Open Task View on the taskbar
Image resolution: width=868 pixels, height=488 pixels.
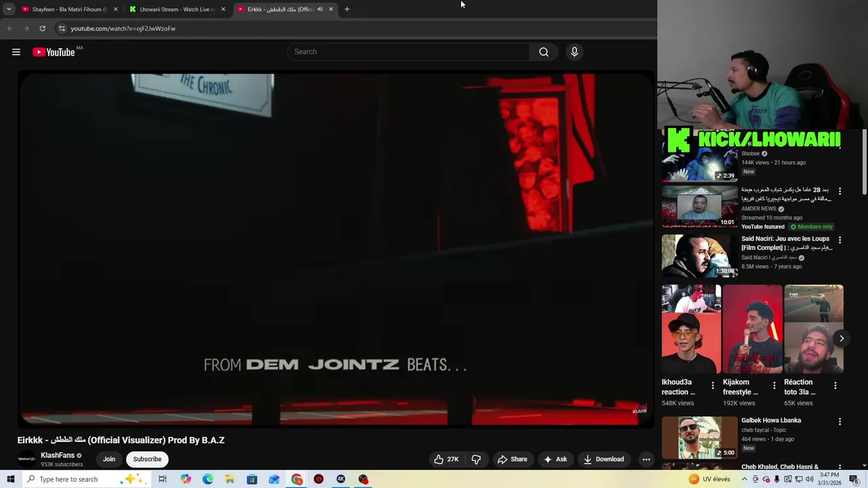pos(163,479)
